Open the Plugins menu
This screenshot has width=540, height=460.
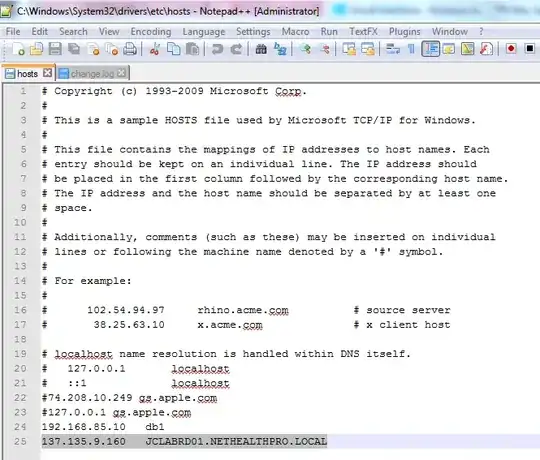[405, 32]
